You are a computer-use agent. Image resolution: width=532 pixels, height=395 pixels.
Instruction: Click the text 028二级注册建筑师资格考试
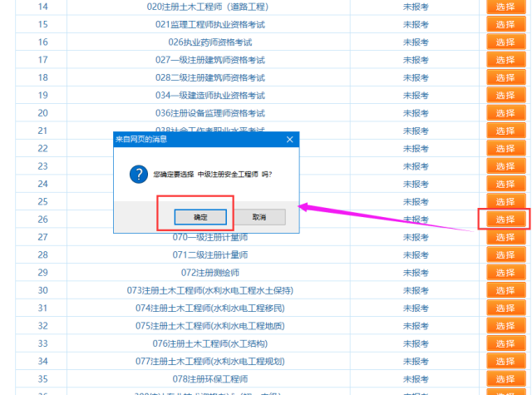point(210,77)
